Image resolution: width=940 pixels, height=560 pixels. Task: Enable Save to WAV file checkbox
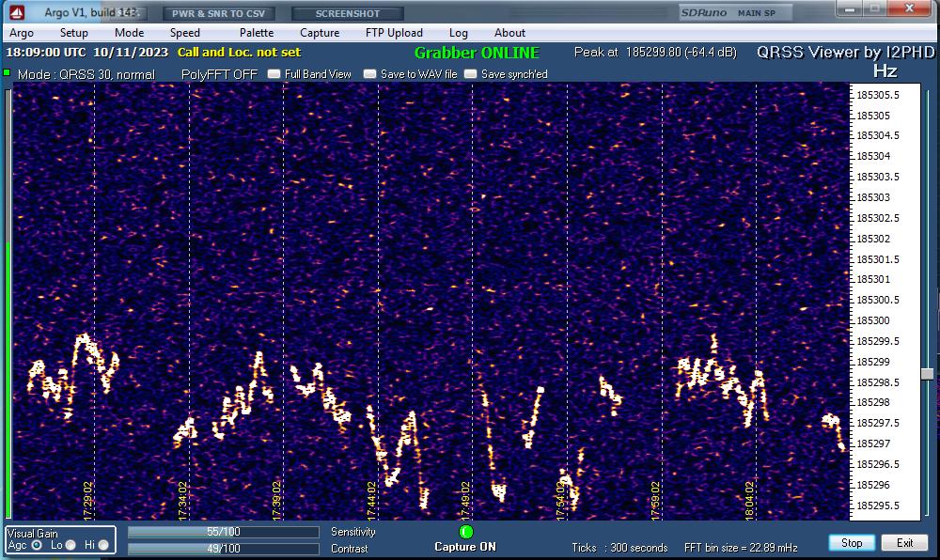369,74
